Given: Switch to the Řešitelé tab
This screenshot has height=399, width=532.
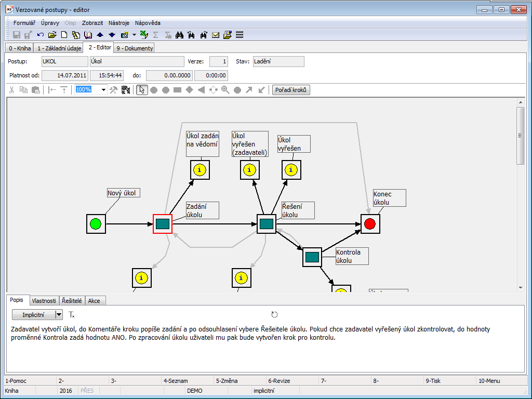Looking at the screenshot, I should [72, 300].
